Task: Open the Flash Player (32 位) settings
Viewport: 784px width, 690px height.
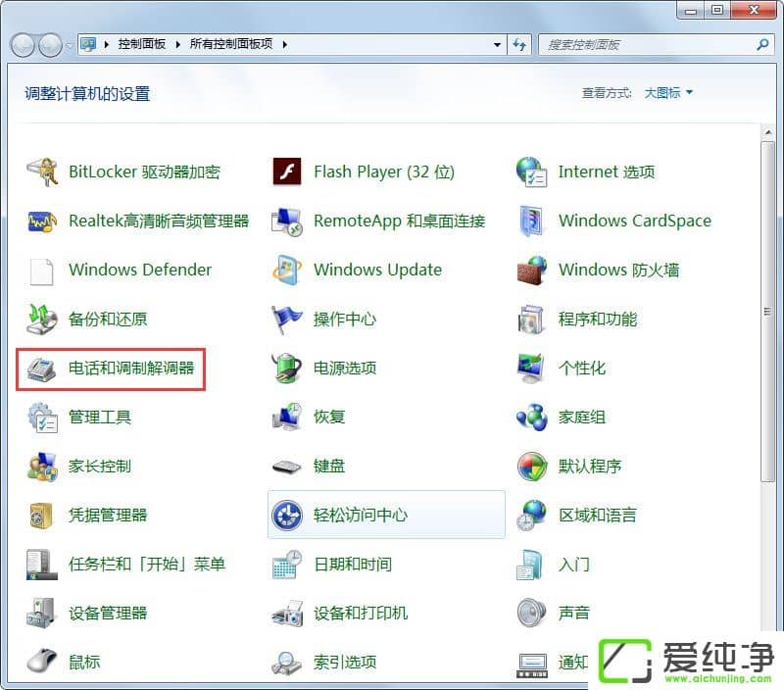Action: 383,172
